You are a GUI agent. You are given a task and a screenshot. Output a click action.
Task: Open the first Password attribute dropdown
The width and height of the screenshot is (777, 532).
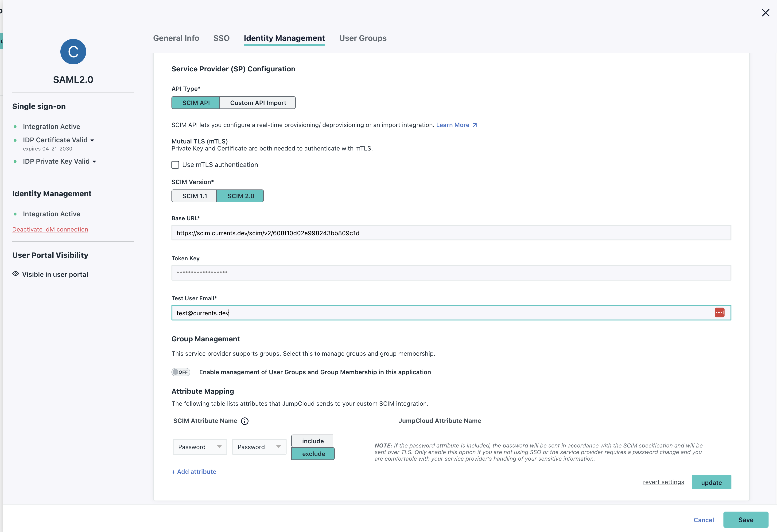(200, 447)
